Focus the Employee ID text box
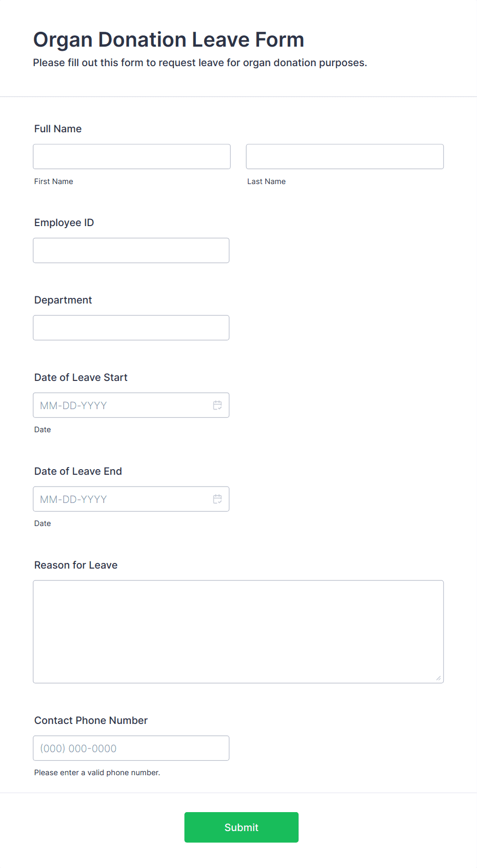Image resolution: width=477 pixels, height=868 pixels. point(131,250)
